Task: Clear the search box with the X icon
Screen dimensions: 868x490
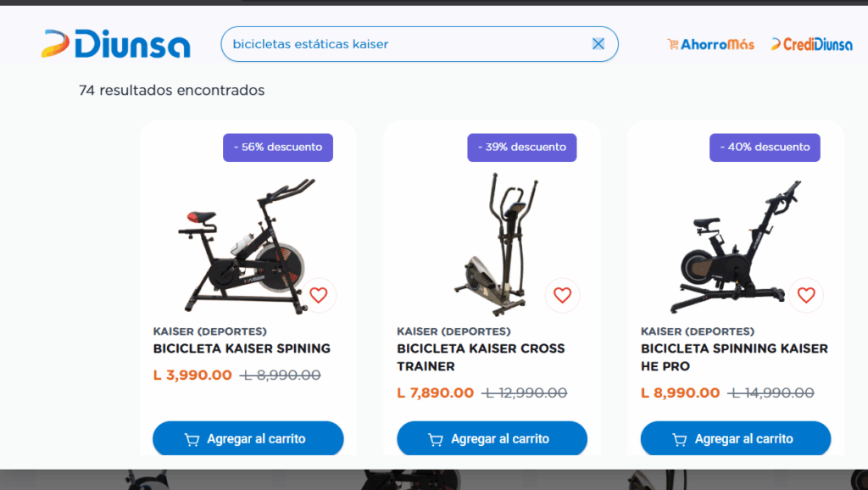Action: [x=598, y=44]
